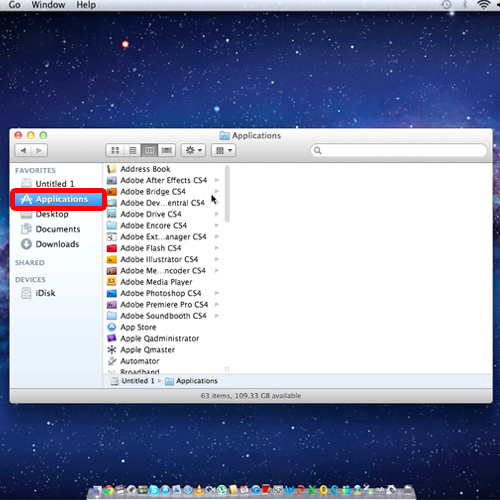This screenshot has width=500, height=500.
Task: Select the Adobe Media Player icon
Action: 111,282
